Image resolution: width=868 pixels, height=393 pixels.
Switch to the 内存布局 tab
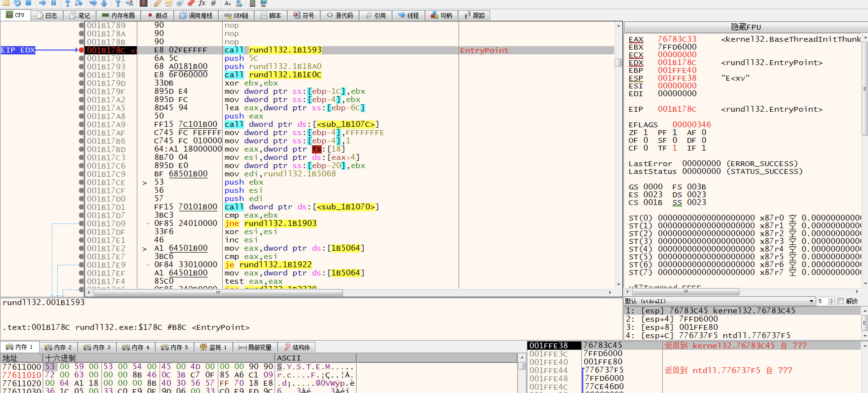tap(118, 16)
